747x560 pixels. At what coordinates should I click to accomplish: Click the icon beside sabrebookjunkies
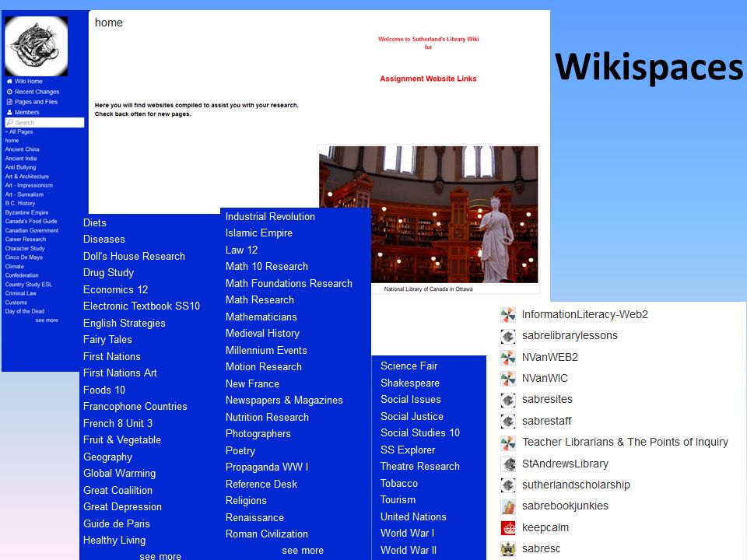coord(508,506)
